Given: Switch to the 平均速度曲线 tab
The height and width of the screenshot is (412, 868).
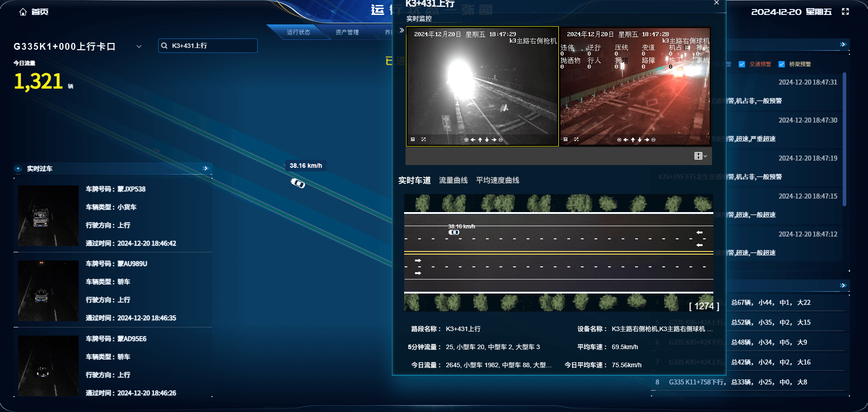Looking at the screenshot, I should (497, 180).
